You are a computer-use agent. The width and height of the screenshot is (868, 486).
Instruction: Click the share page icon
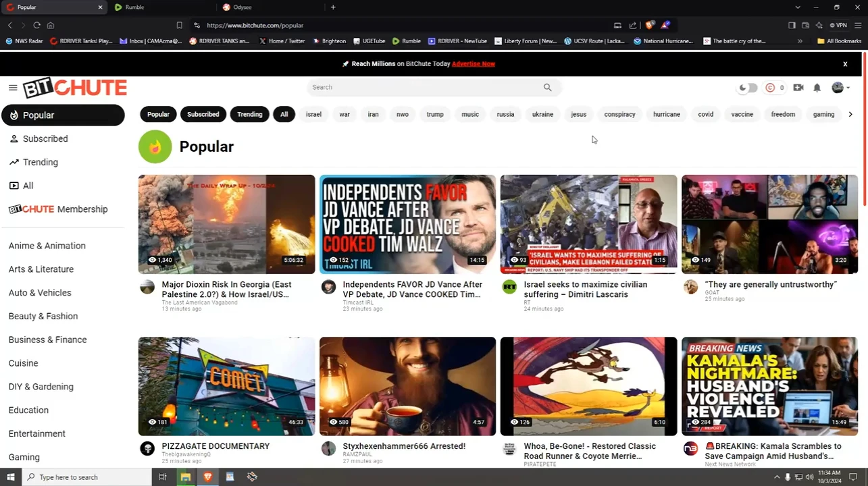pos(632,25)
